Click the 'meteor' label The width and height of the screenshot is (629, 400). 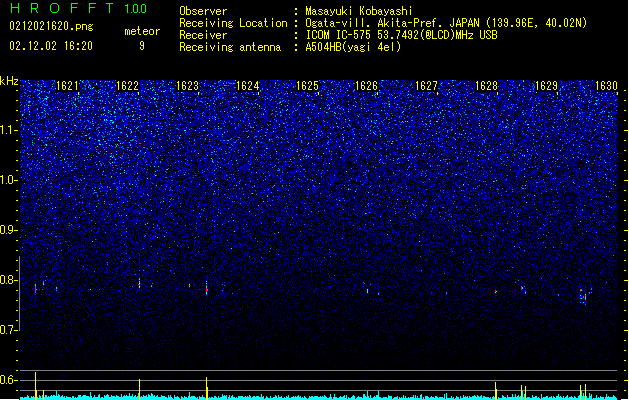[x=142, y=31]
